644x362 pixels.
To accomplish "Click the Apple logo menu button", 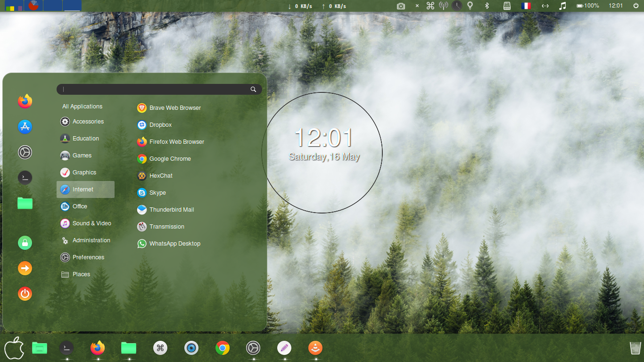I will point(14,348).
